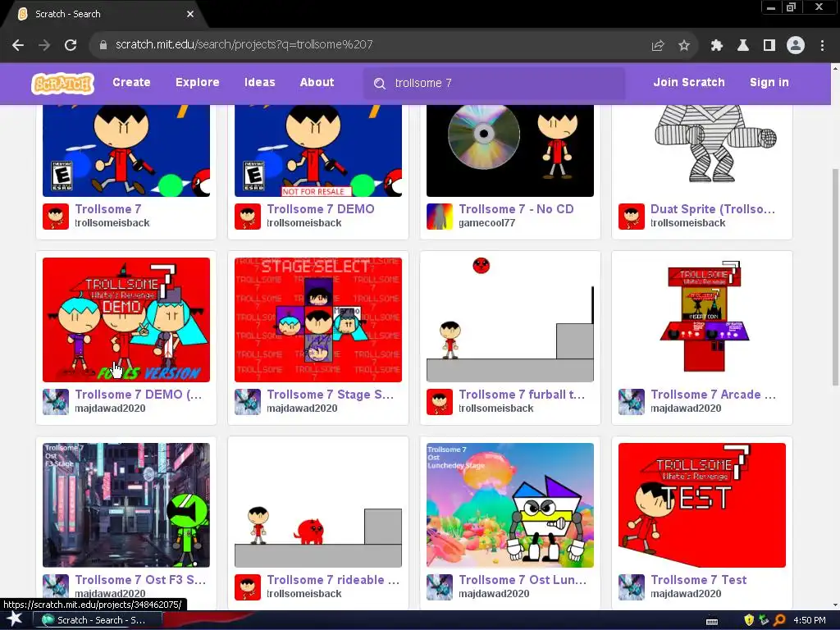
Task: Click gamecool77 avatar next to No CD project
Action: click(440, 217)
